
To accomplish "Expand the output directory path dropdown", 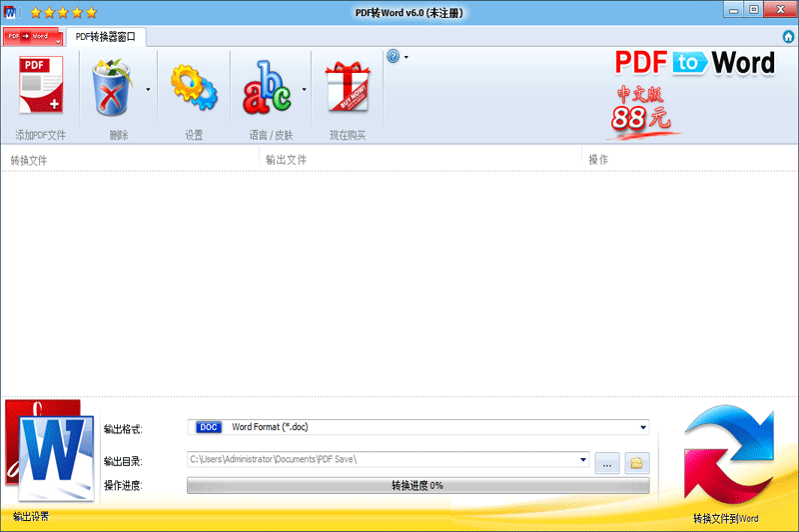I will point(582,460).
